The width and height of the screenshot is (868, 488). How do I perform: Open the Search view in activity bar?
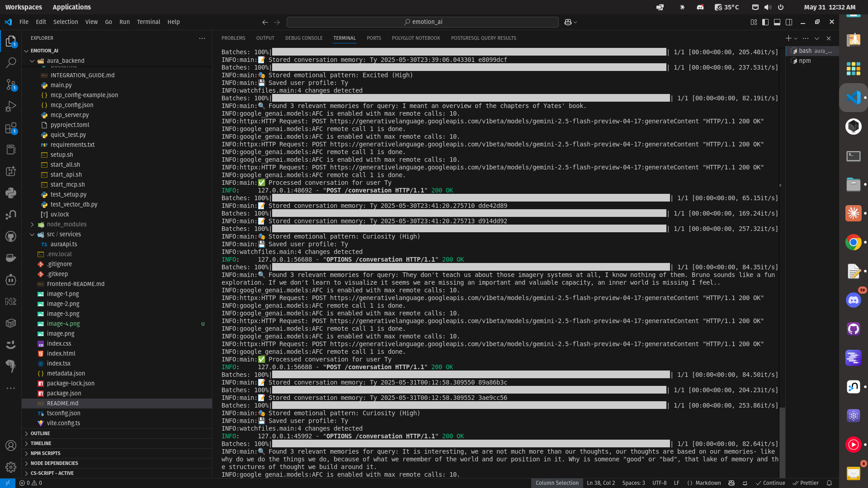(x=11, y=63)
